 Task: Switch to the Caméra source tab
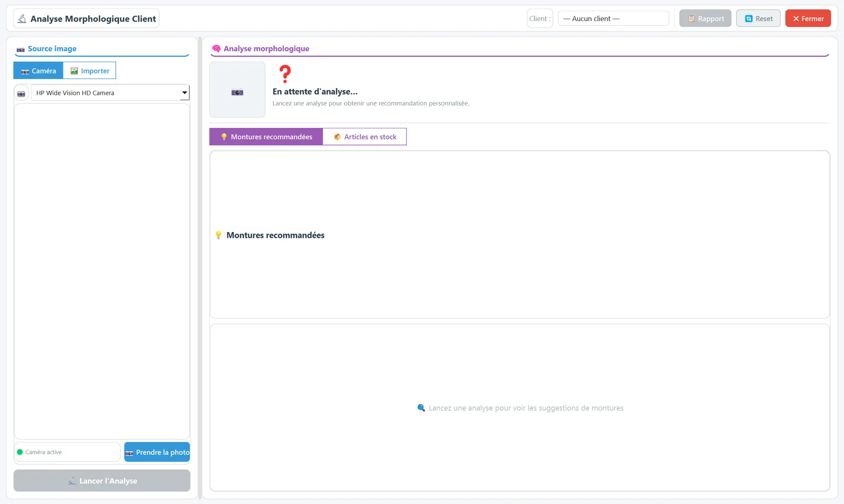(x=38, y=71)
